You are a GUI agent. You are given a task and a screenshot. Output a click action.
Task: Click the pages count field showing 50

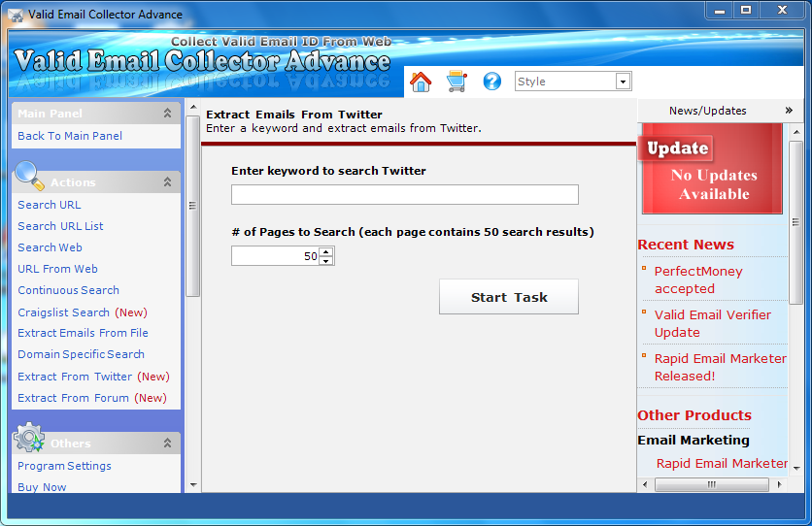(276, 256)
